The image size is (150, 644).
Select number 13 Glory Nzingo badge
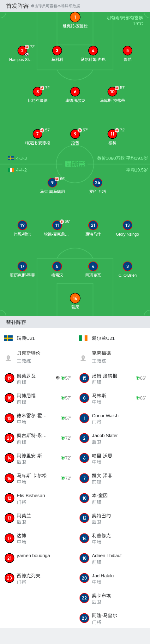tap(127, 225)
